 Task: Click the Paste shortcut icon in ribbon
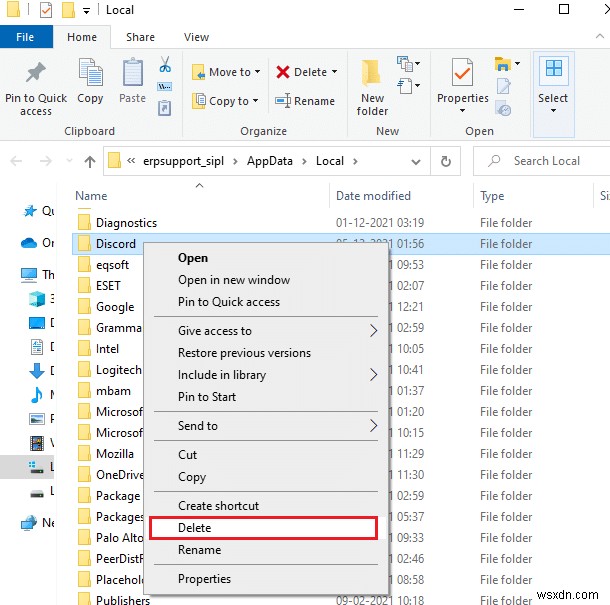pyautogui.click(x=165, y=108)
